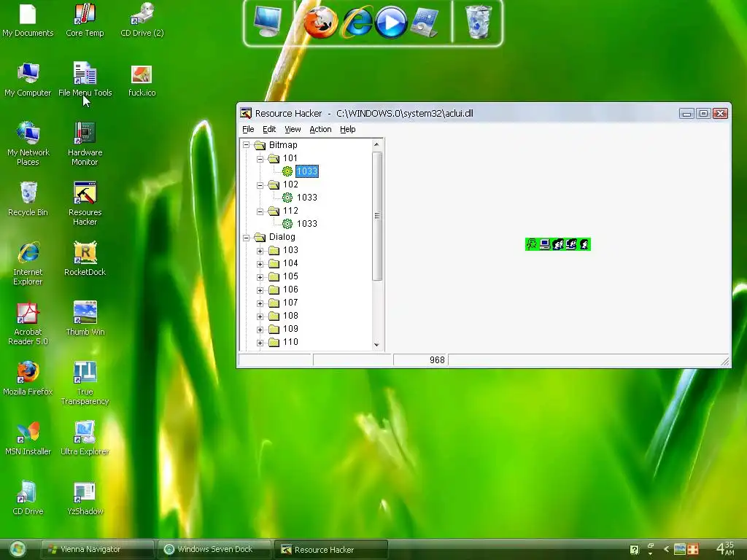Click the tree scrollbar thumb

coord(377,216)
